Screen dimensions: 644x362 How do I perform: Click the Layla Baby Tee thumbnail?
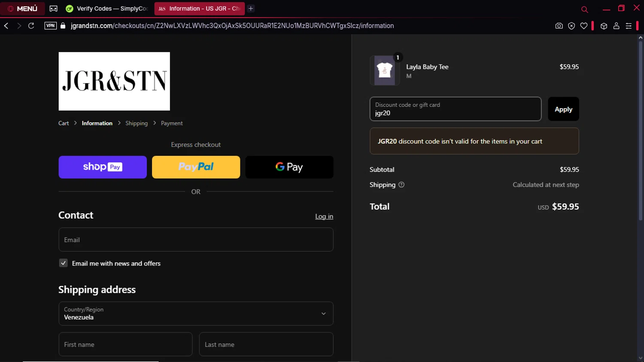coord(385,70)
